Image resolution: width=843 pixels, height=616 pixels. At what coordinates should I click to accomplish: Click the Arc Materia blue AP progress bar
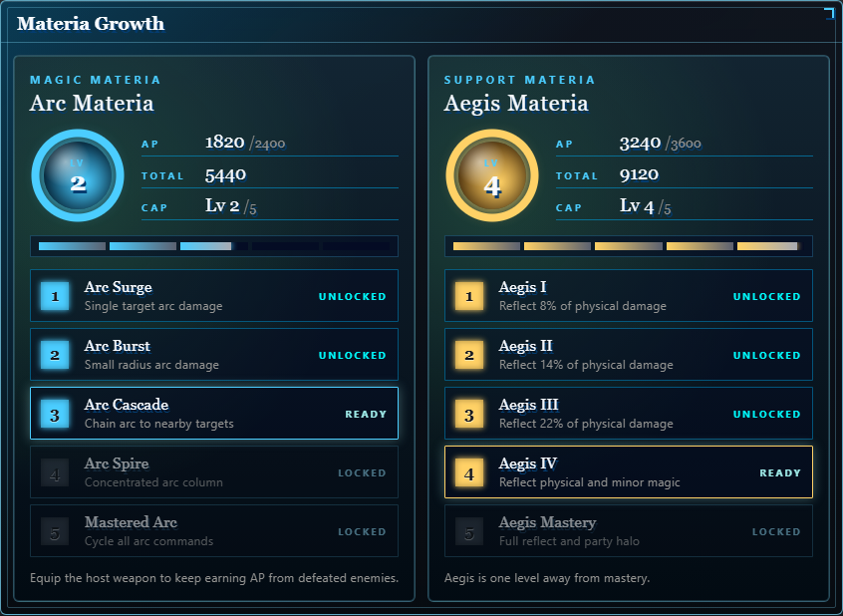click(214, 246)
